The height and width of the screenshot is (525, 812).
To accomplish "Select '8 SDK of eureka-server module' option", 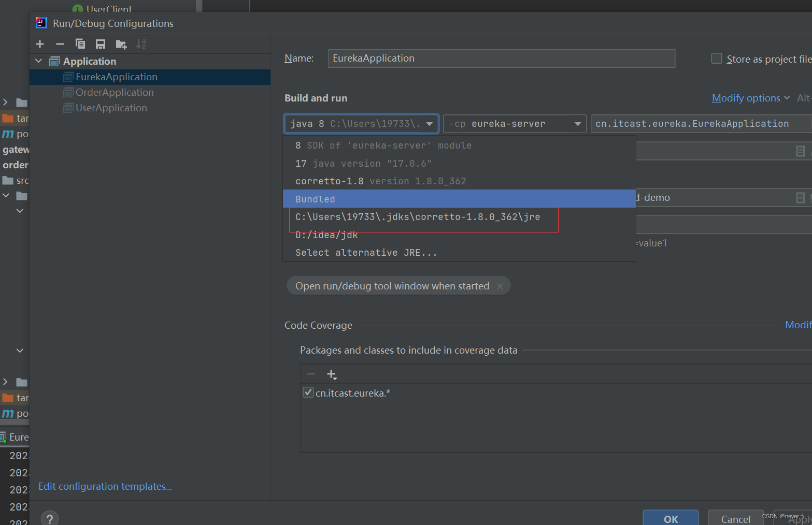I will point(459,145).
